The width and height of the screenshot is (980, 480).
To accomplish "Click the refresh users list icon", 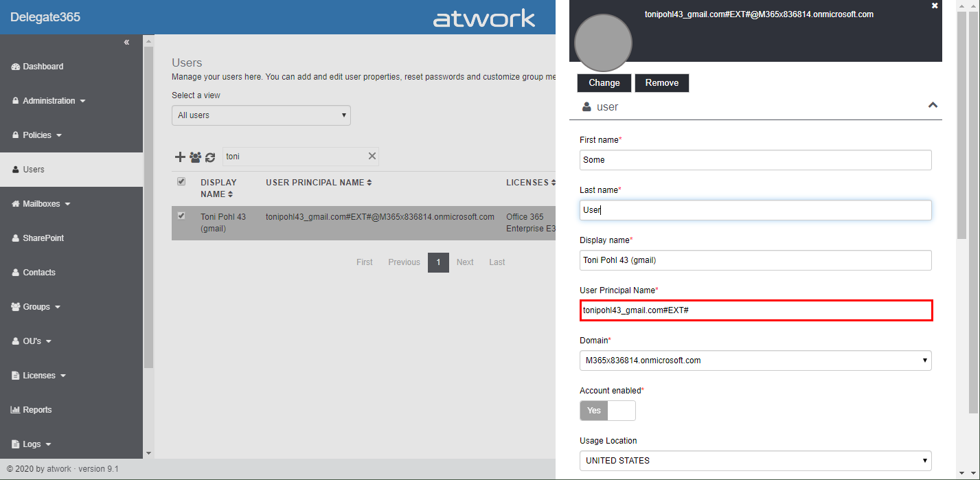I will (x=210, y=157).
